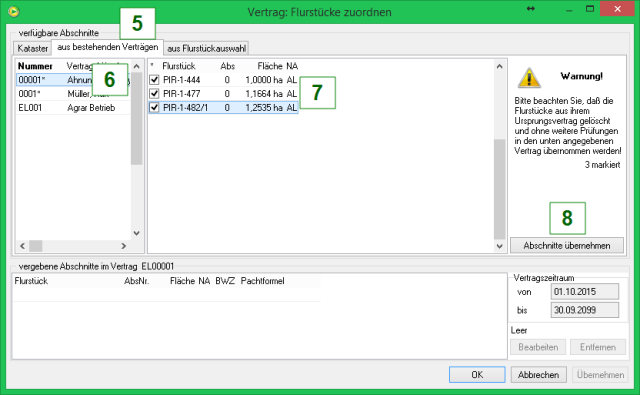Click the BWZ column header
640x395 pixels.
(225, 281)
